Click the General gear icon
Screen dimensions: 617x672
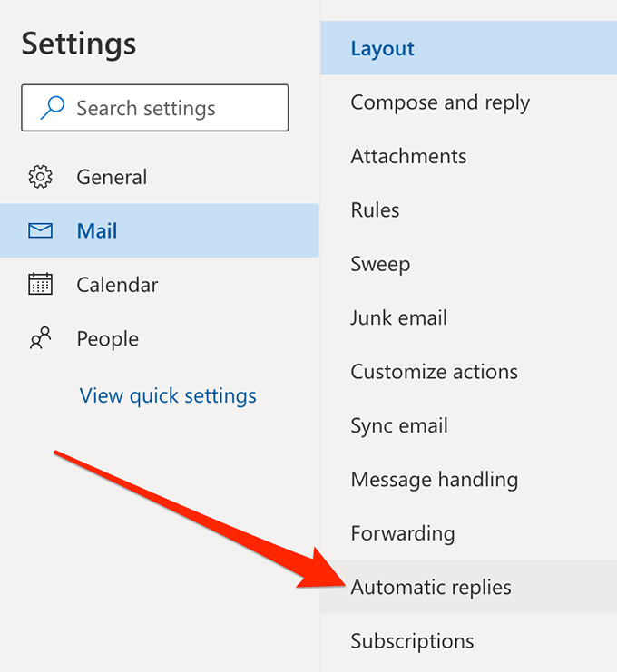click(40, 177)
